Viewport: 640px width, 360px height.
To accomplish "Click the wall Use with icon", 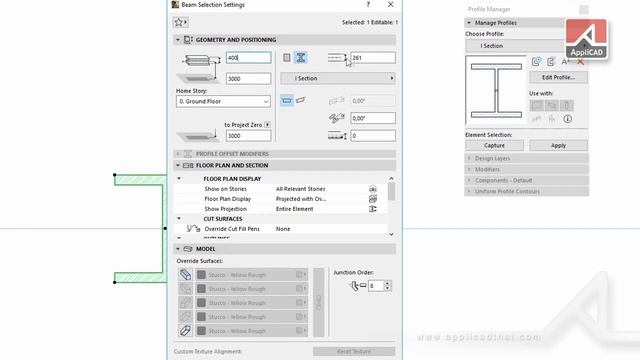I will [537, 105].
